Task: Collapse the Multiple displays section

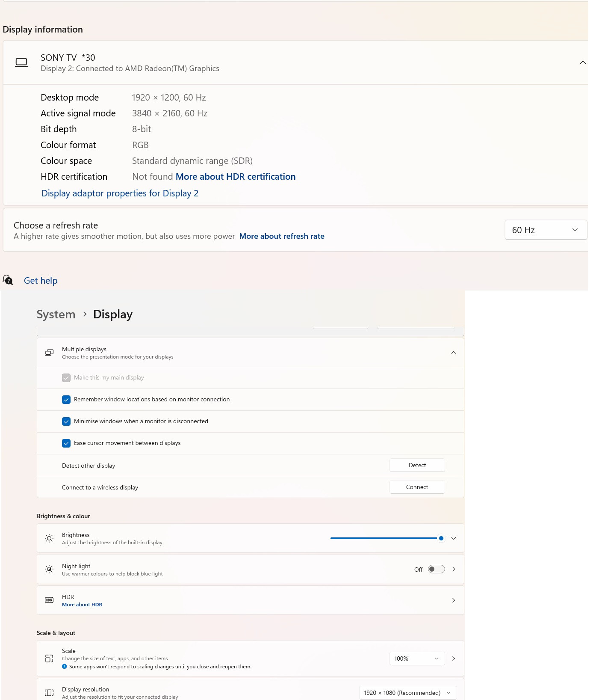Action: click(x=454, y=353)
